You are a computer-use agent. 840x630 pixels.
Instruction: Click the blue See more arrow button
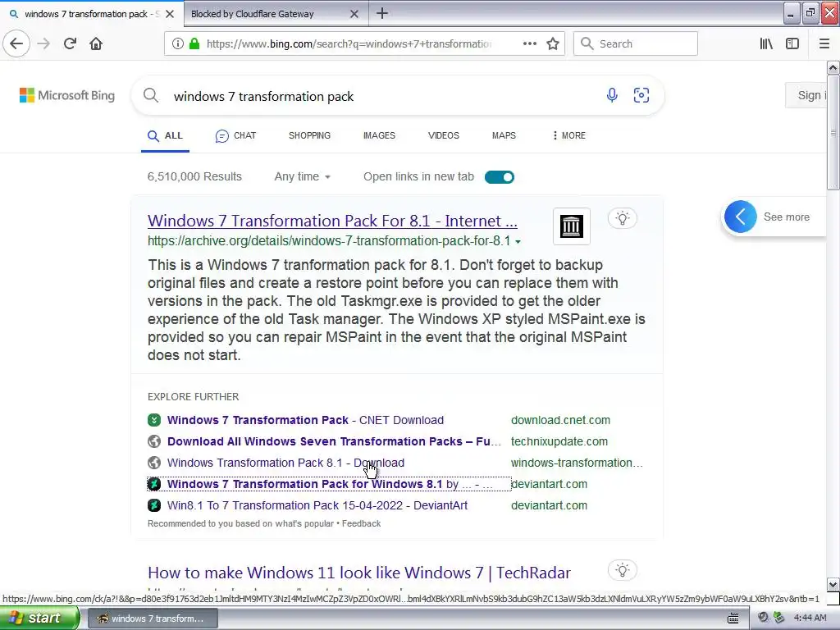point(741,217)
